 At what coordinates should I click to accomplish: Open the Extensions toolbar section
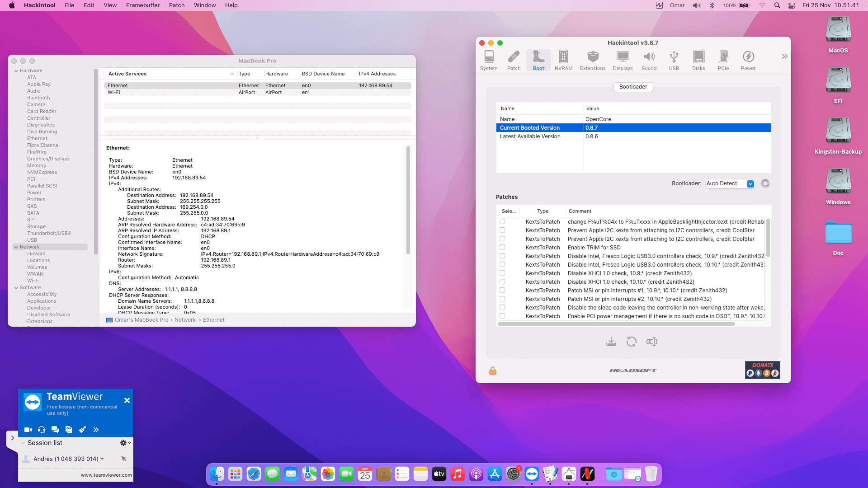593,60
